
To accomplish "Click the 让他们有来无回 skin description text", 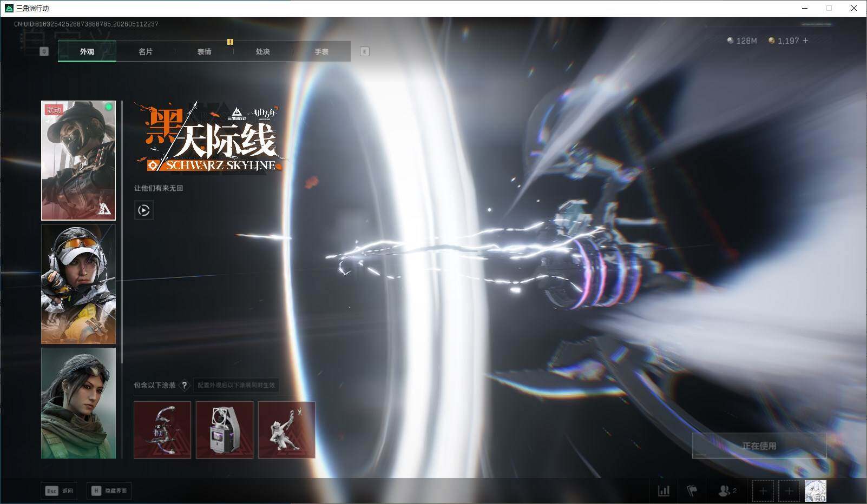I will (159, 188).
